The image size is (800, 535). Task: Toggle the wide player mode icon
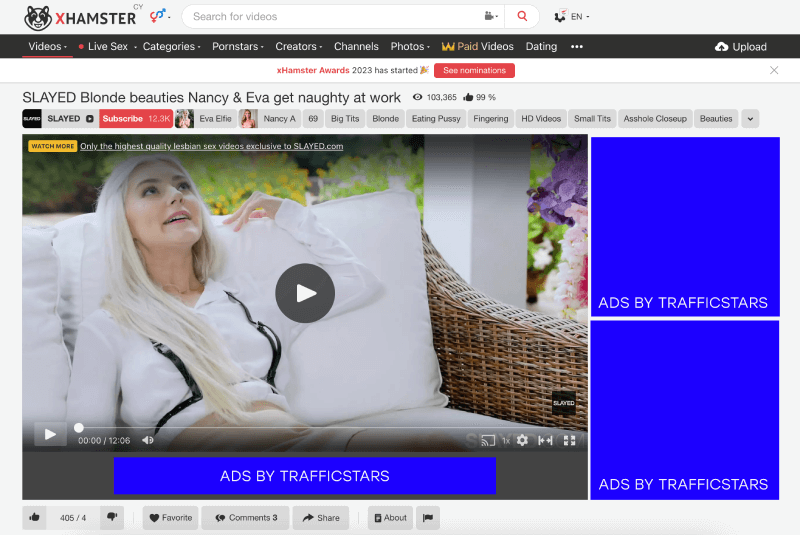point(545,440)
